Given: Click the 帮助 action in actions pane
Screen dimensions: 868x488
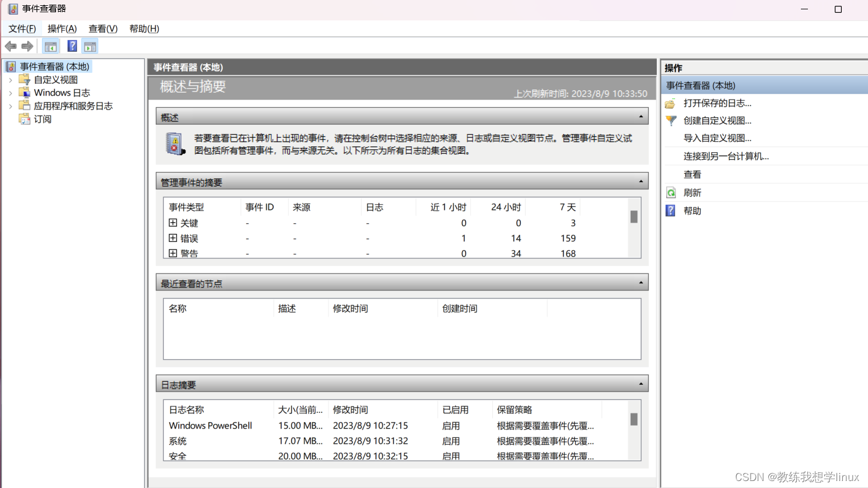Looking at the screenshot, I should 692,211.
